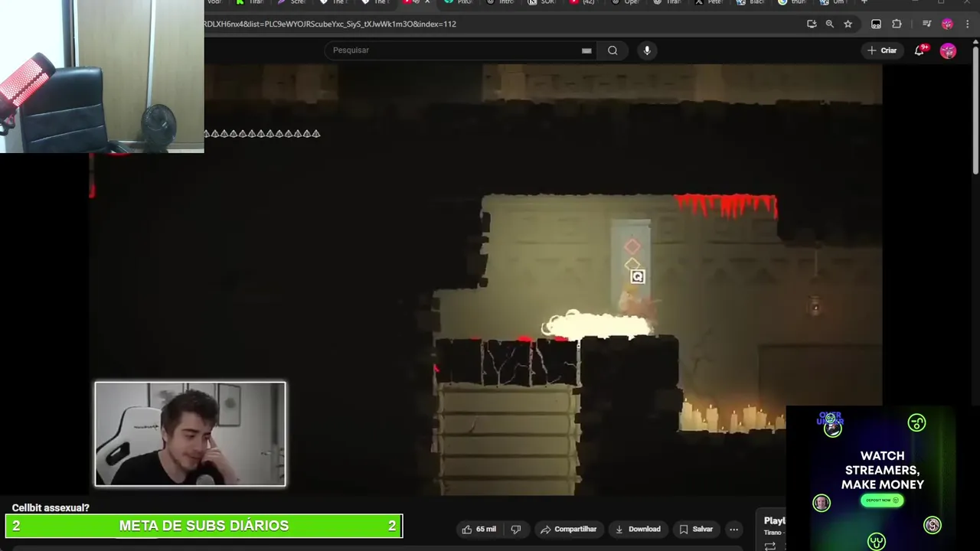Open the media control icon in browser toolbar
The width and height of the screenshot is (980, 551).
pyautogui.click(x=926, y=24)
